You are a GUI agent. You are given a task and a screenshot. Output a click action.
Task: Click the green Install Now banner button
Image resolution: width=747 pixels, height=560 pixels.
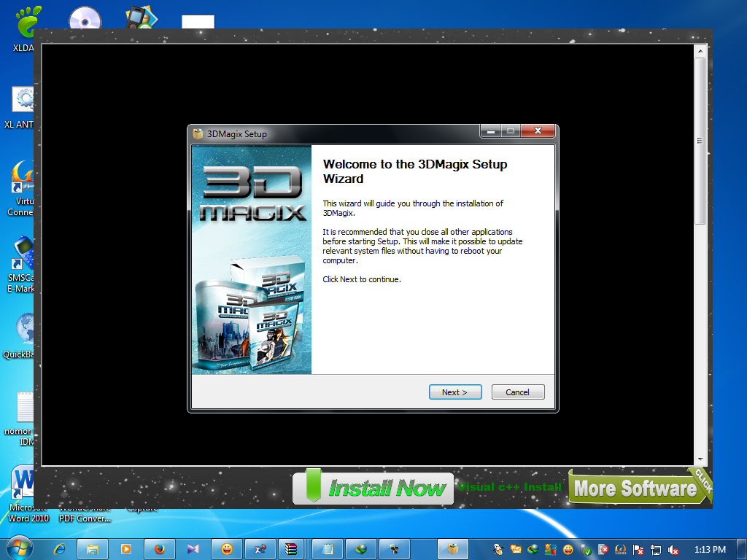(x=373, y=488)
